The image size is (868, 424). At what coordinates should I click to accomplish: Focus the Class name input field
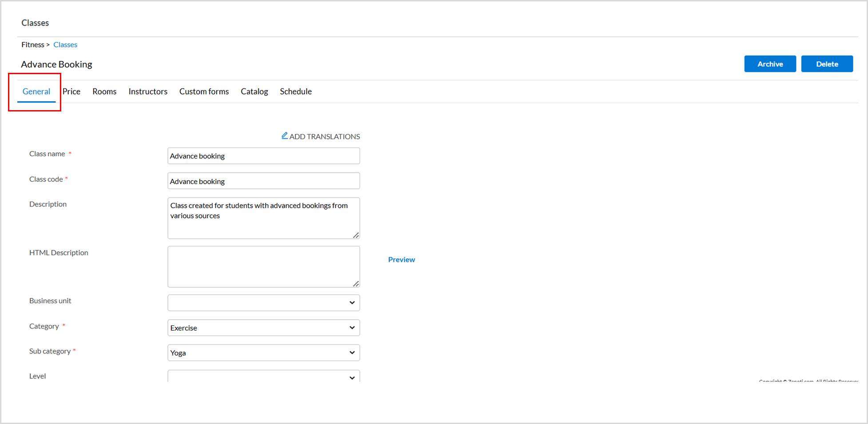tap(264, 156)
